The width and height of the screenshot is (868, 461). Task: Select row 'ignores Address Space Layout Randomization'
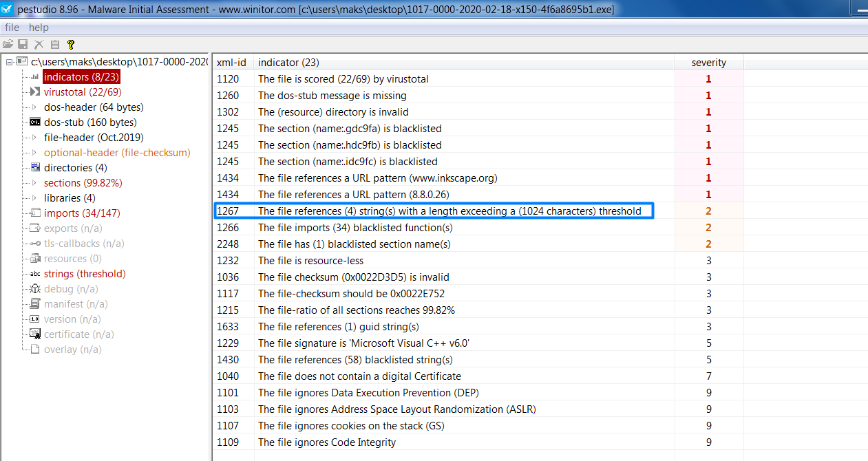478,409
